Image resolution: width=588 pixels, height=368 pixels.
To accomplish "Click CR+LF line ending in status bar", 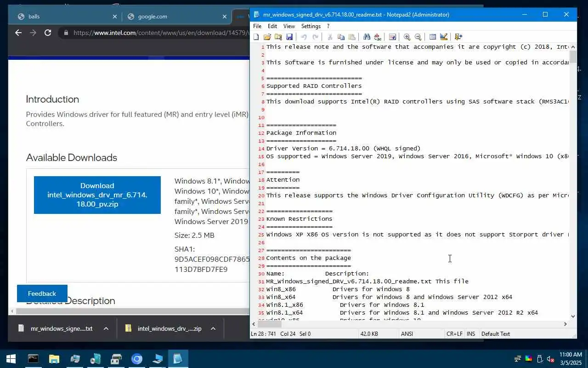I will (454, 334).
